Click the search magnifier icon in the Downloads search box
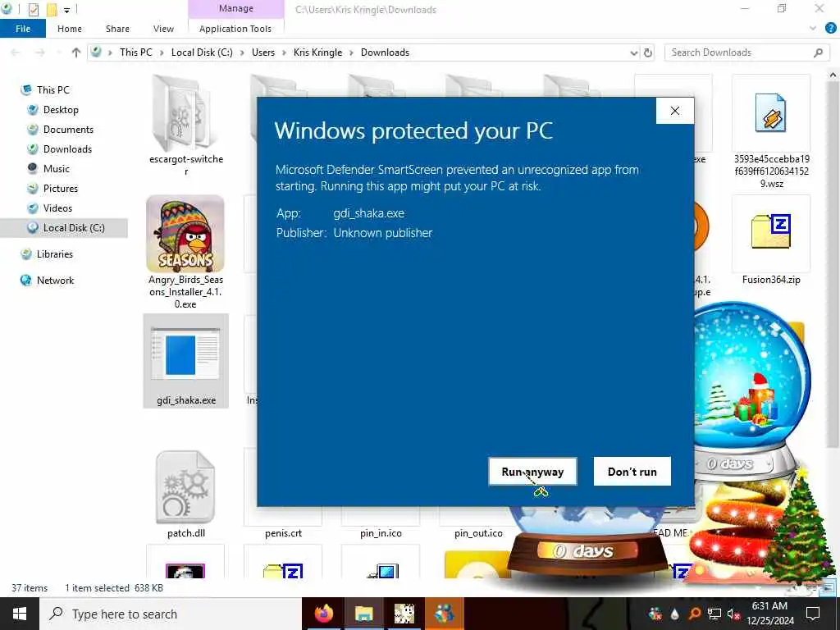 [818, 52]
